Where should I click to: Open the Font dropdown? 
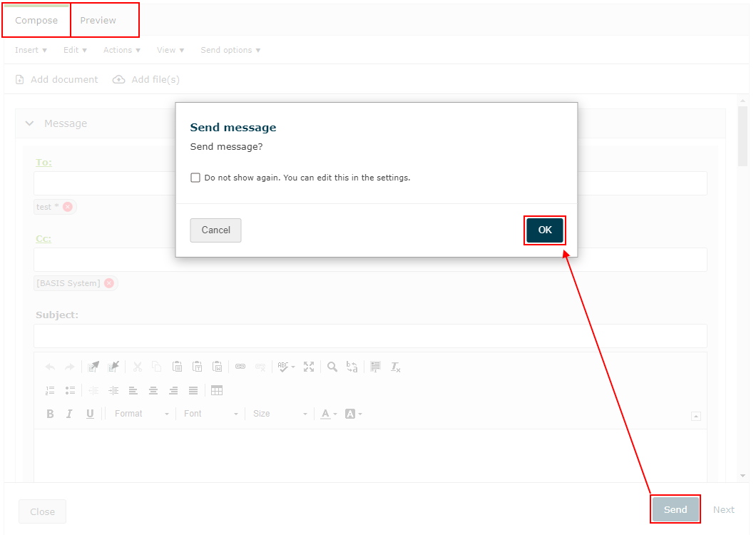click(210, 414)
